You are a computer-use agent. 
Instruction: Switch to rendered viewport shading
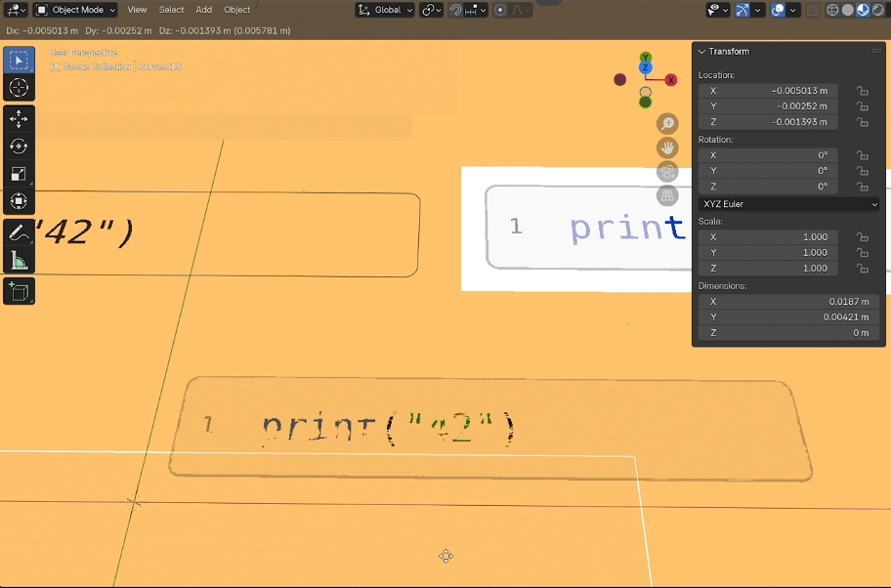point(878,10)
